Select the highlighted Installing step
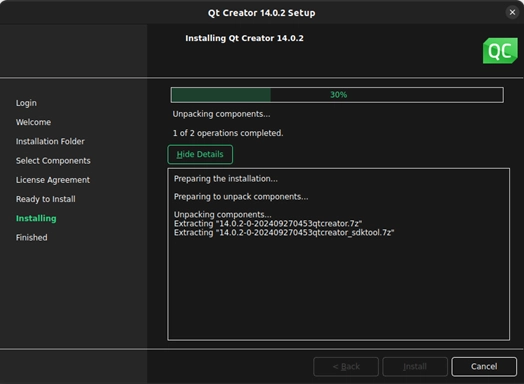This screenshot has height=384, width=524. pyautogui.click(x=36, y=218)
